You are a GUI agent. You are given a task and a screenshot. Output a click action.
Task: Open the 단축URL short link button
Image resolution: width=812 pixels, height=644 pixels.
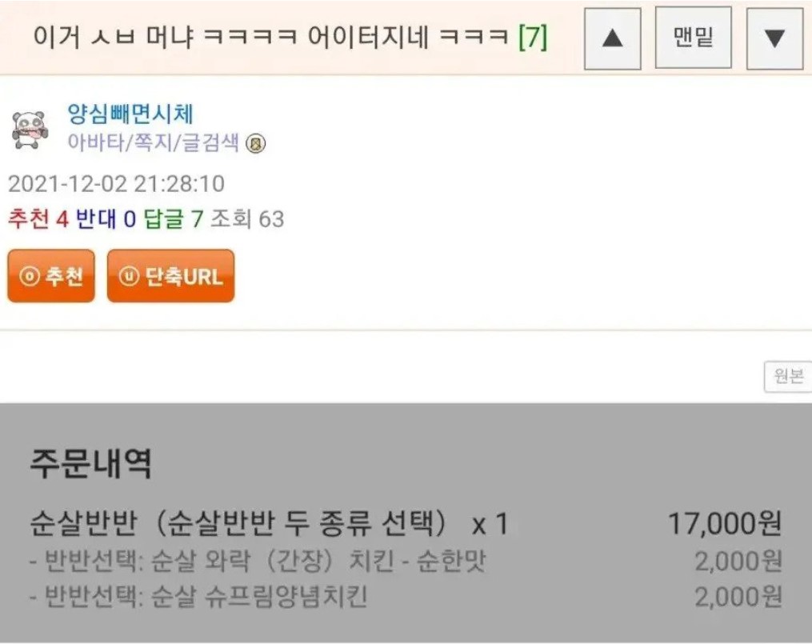pyautogui.click(x=170, y=276)
